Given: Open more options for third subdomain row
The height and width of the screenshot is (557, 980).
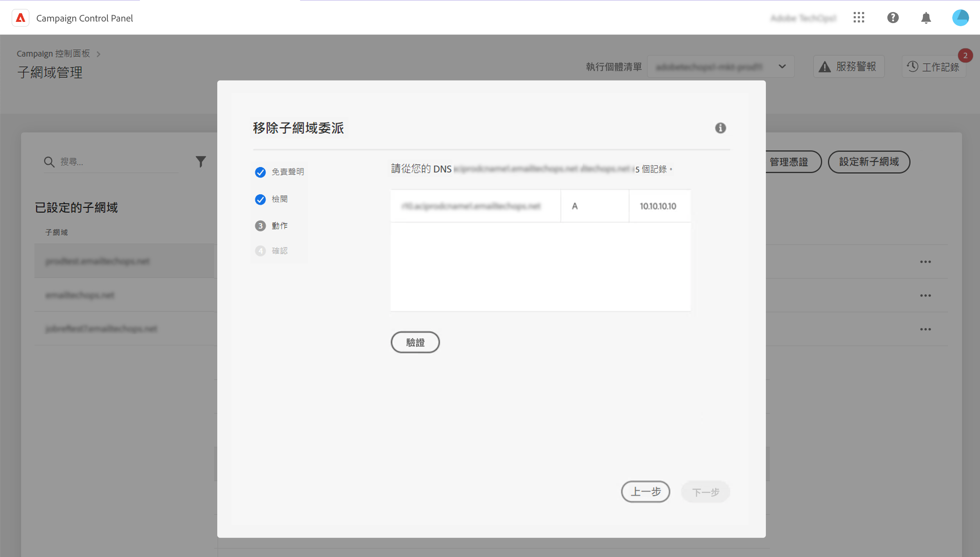Looking at the screenshot, I should pyautogui.click(x=925, y=329).
